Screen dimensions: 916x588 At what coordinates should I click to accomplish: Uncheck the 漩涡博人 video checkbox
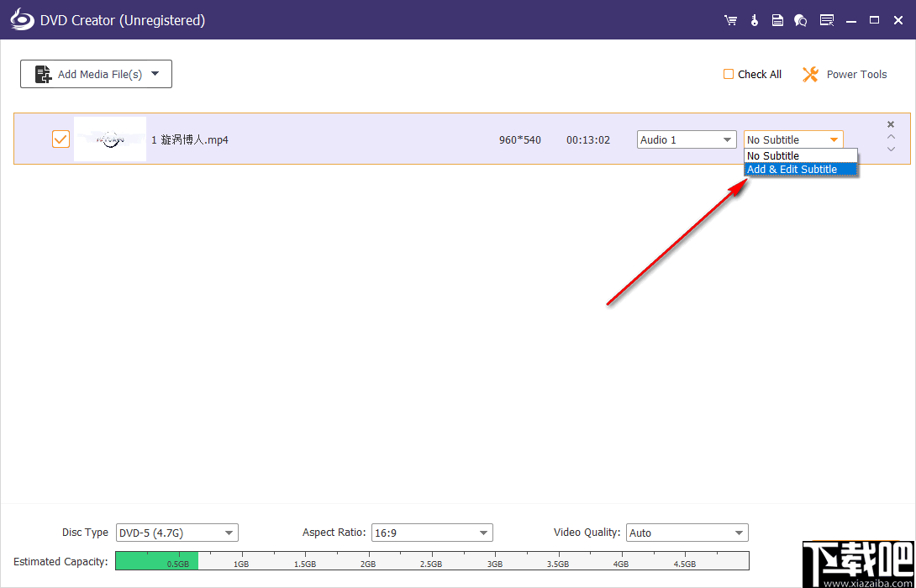61,139
